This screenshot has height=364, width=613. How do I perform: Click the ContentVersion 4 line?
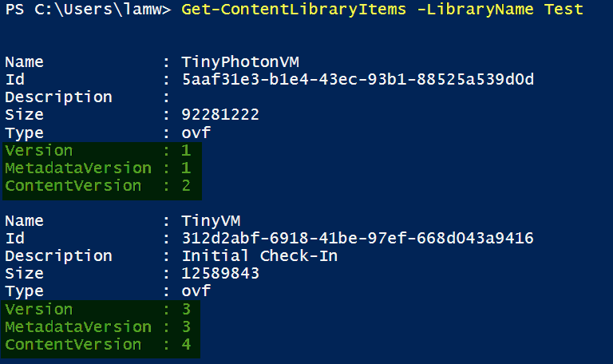101,344
